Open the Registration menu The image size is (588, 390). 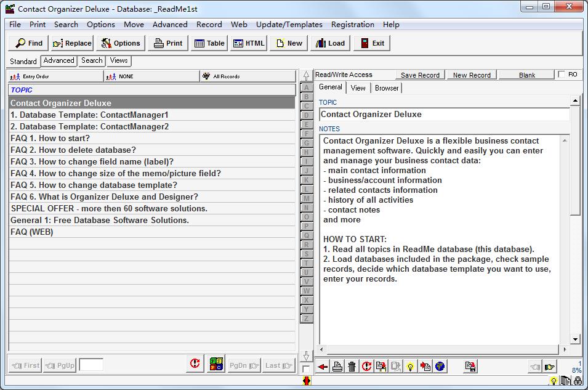click(x=353, y=25)
